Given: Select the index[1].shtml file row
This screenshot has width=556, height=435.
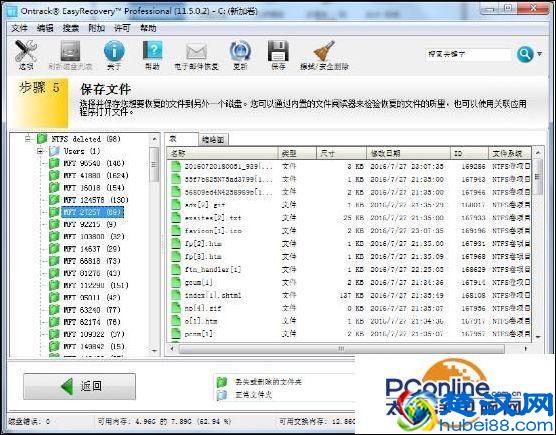Looking at the screenshot, I should (x=350, y=295).
